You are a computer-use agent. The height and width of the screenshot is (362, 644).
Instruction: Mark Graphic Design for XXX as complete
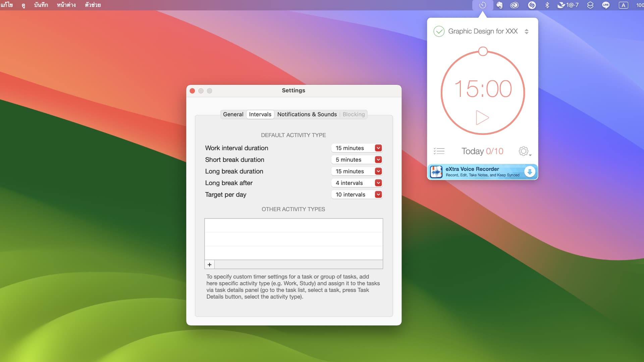pyautogui.click(x=440, y=31)
